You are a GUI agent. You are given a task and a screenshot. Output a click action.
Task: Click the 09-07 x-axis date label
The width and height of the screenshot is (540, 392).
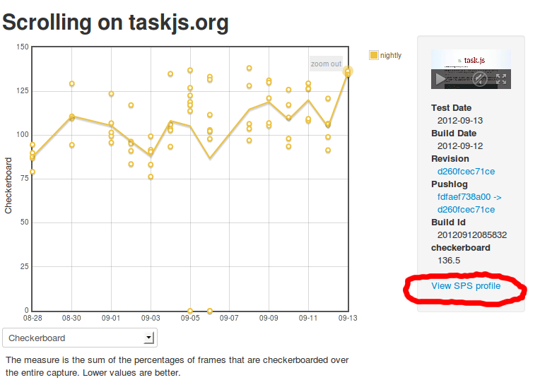click(230, 319)
